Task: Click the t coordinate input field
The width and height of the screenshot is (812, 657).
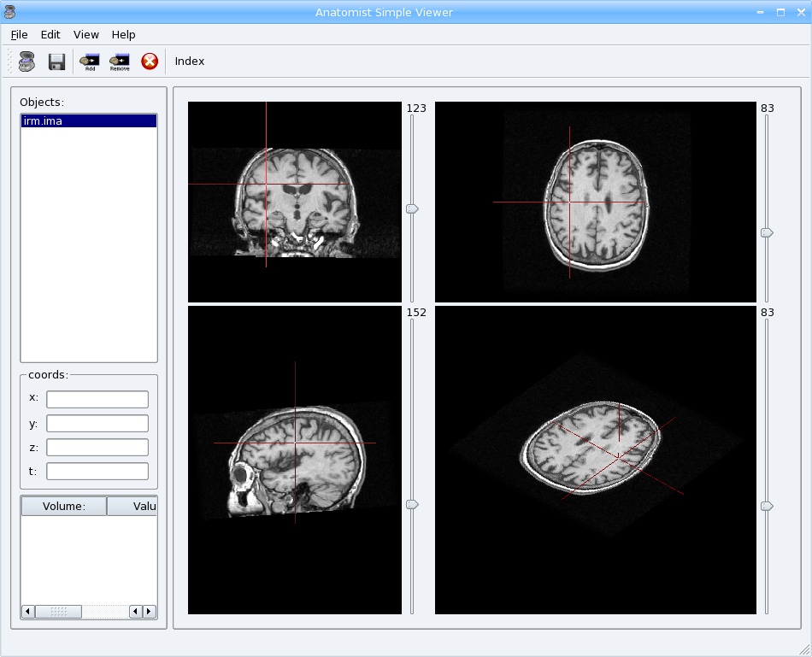Action: [x=97, y=471]
